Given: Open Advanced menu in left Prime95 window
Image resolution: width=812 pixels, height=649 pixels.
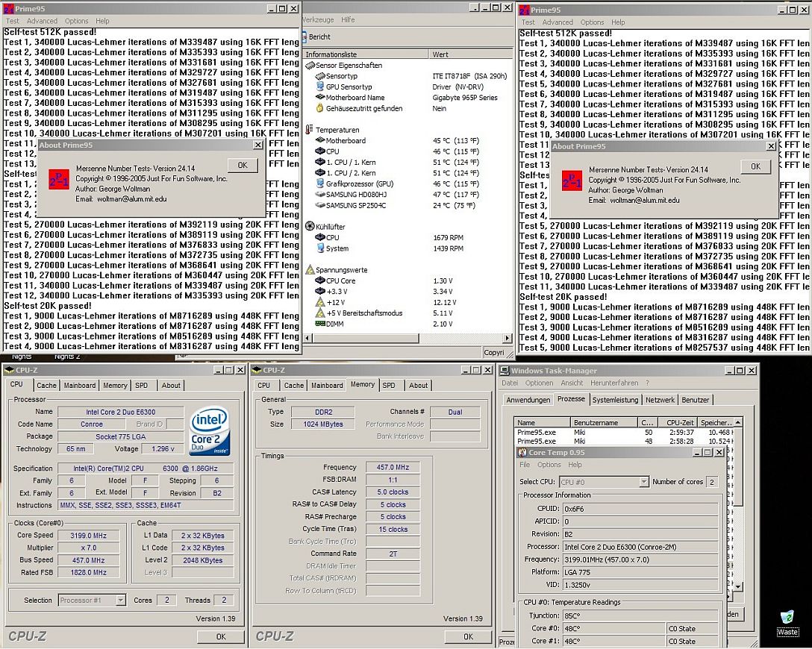Looking at the screenshot, I should click(42, 21).
